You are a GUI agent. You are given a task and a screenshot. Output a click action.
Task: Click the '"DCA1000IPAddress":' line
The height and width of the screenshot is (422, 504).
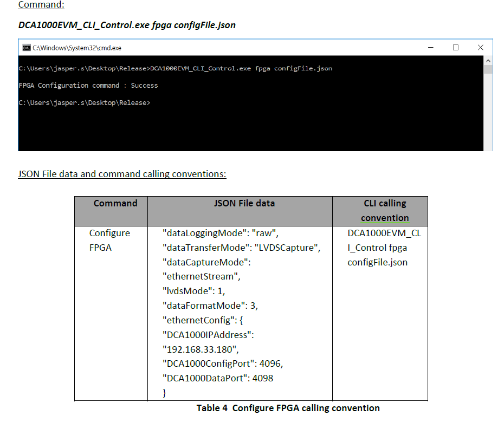coord(208,335)
